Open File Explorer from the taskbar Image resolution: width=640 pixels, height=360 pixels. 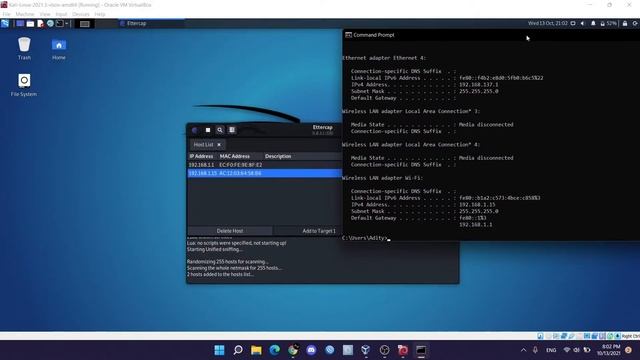pyautogui.click(x=256, y=350)
